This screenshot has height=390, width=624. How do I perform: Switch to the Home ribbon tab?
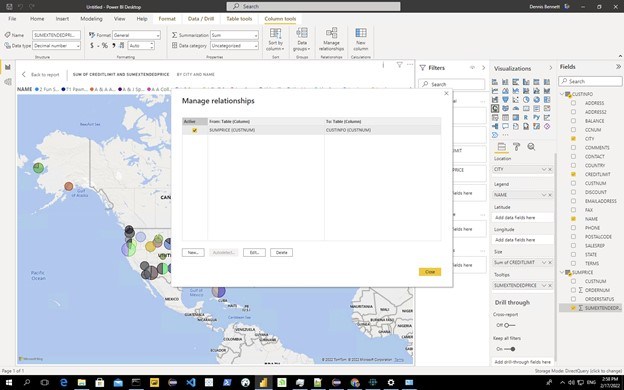(x=37, y=19)
